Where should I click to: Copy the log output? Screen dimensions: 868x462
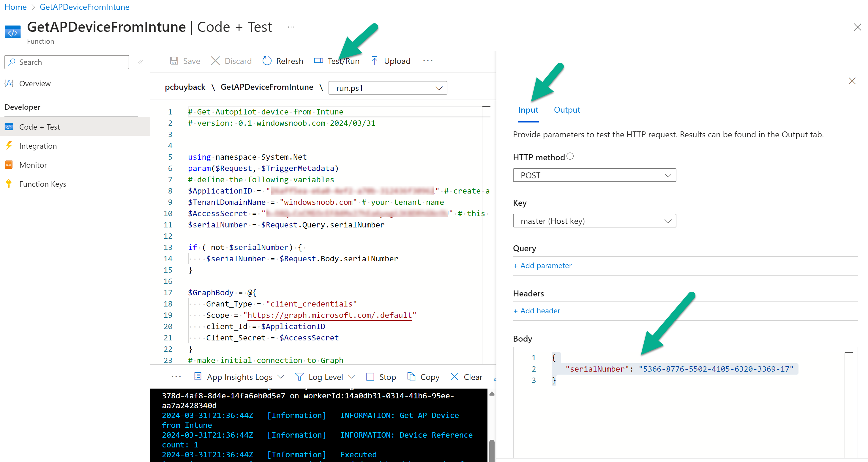[423, 377]
